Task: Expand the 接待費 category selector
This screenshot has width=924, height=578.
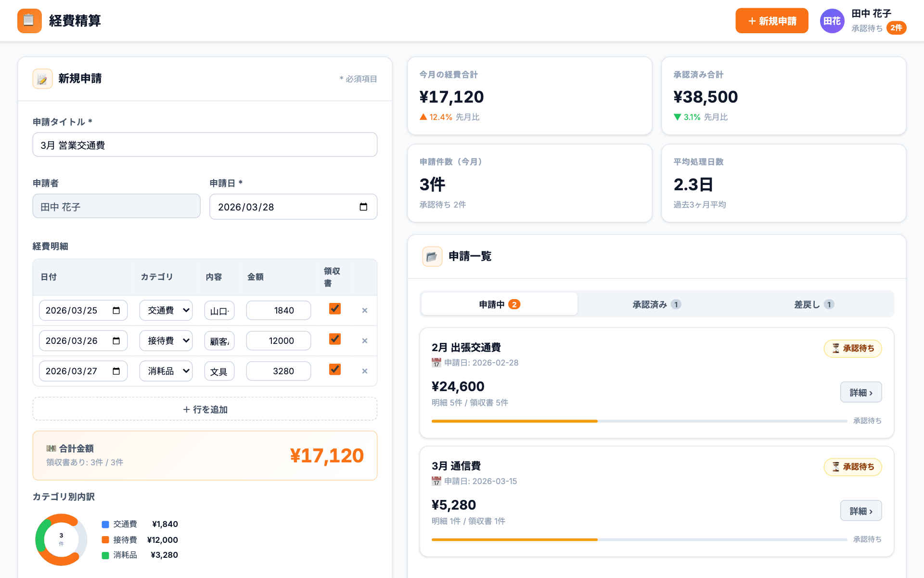Action: (166, 341)
